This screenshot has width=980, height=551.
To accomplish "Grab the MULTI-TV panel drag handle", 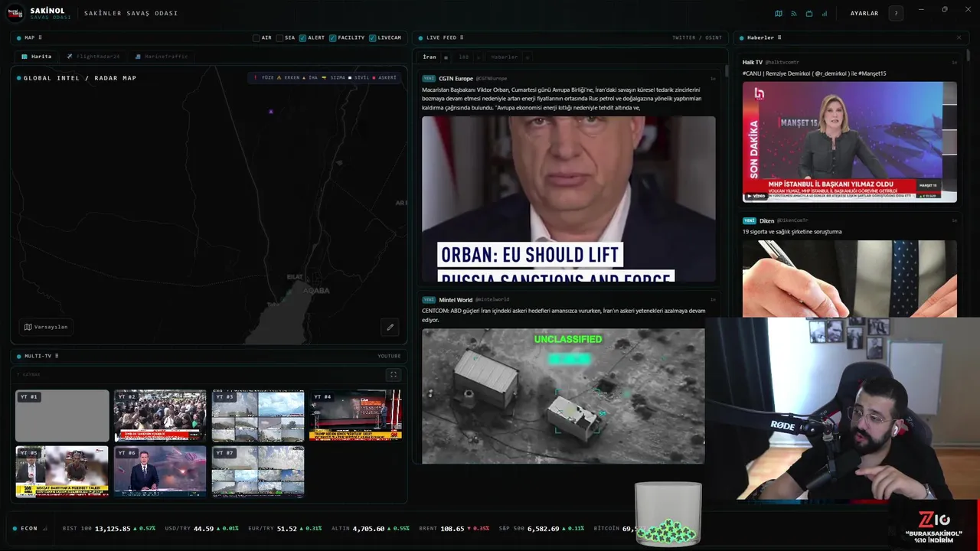I will (x=57, y=356).
